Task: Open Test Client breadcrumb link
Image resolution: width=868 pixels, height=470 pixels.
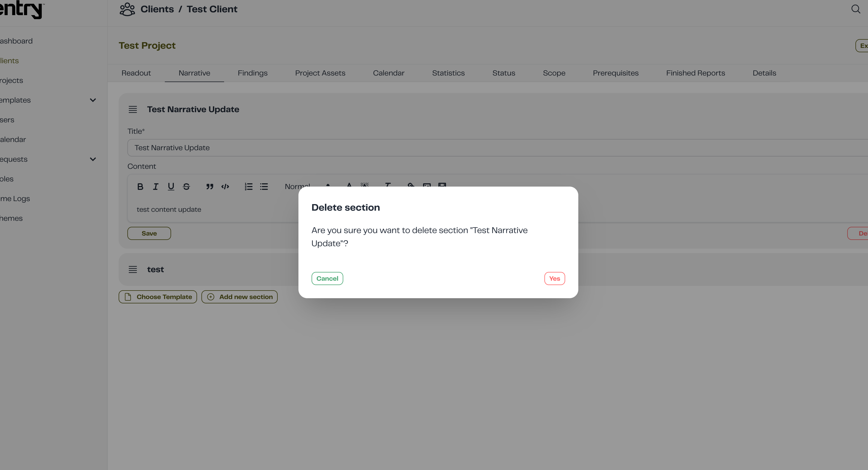Action: 212,9
